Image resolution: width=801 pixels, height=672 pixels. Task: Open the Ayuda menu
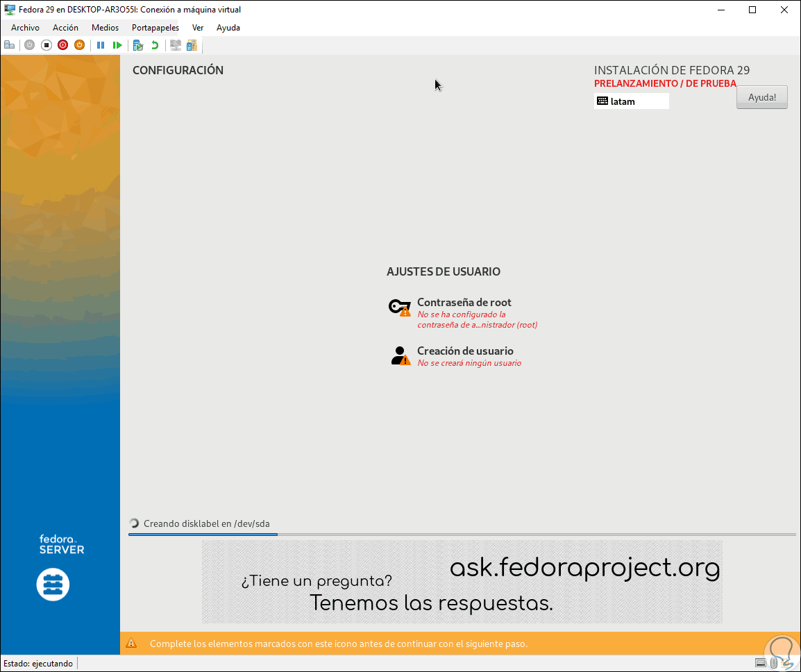228,28
